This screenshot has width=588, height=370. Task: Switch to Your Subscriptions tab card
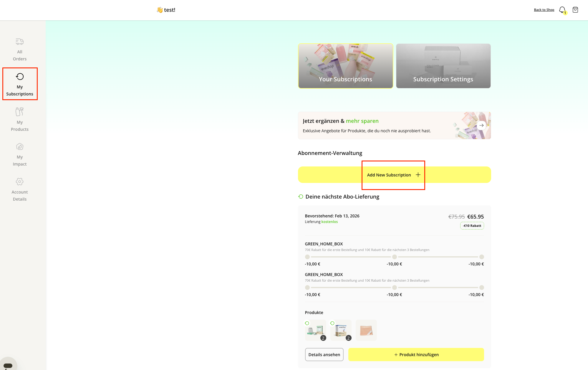coord(345,66)
